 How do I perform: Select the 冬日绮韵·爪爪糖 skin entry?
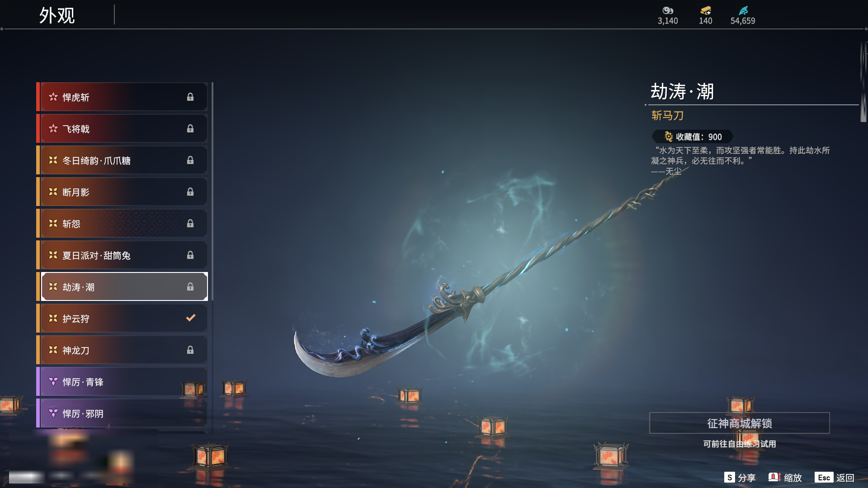click(x=122, y=160)
